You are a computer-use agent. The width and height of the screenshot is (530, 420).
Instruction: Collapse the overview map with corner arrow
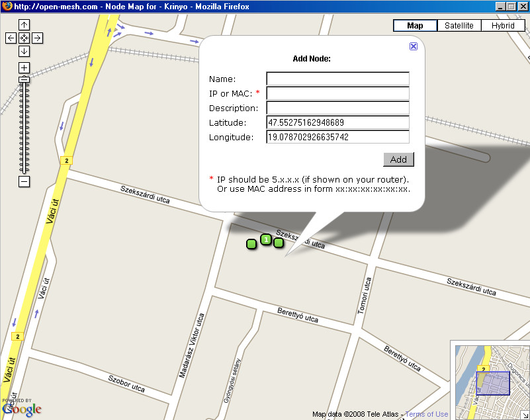point(525,415)
